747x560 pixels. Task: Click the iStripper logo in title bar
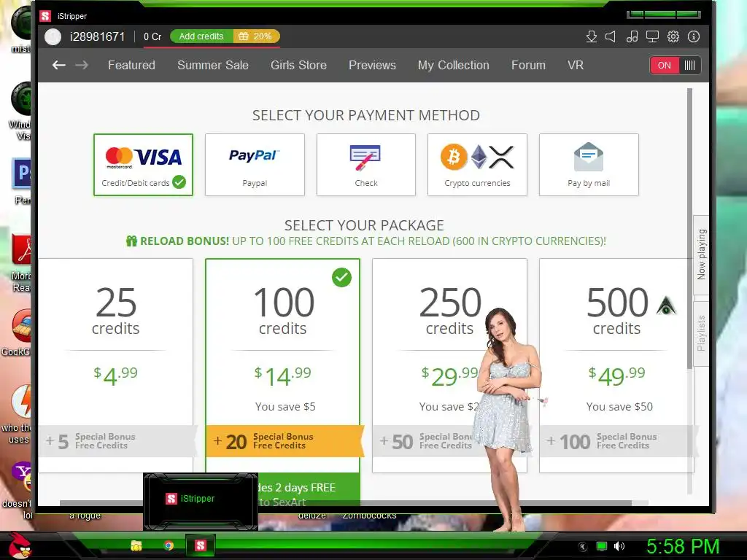click(45, 16)
